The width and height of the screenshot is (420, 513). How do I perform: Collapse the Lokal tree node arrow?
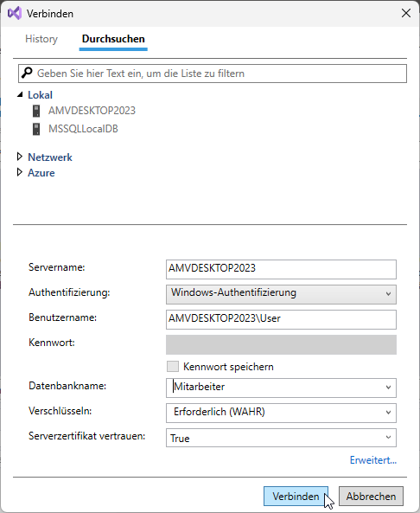pyautogui.click(x=20, y=94)
